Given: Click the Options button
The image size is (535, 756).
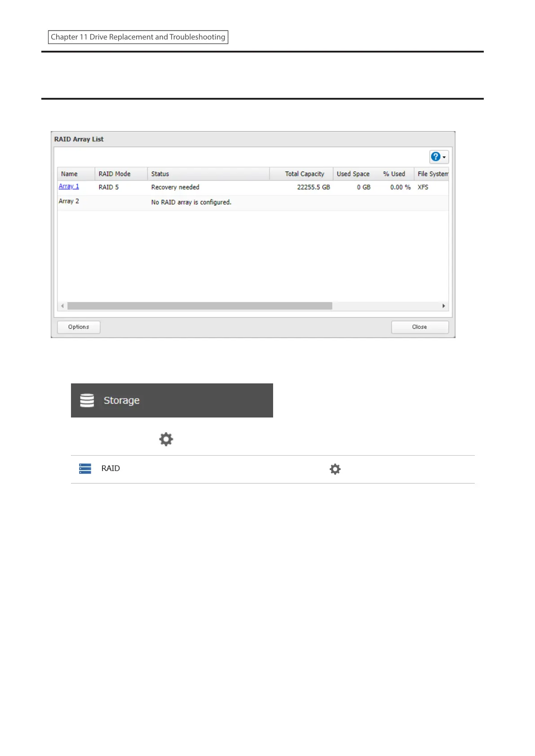Looking at the screenshot, I should click(x=79, y=327).
